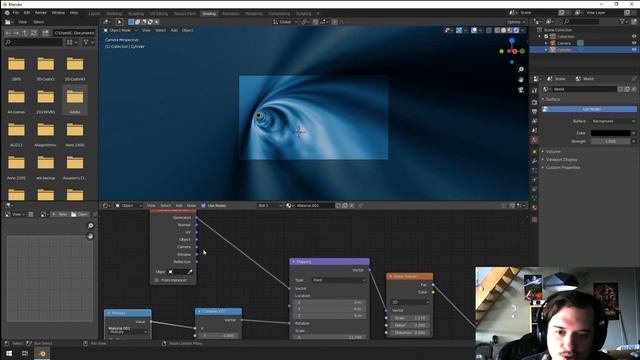Open the Render menu

(x=40, y=13)
